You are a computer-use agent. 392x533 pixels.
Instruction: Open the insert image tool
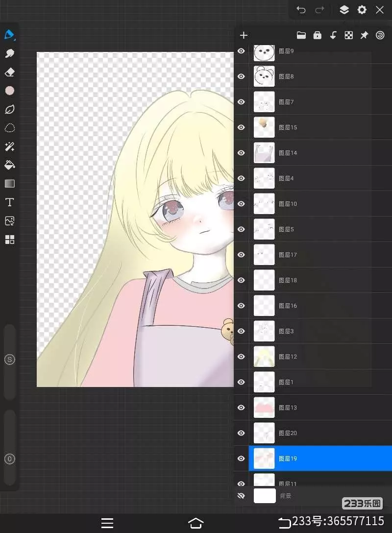coord(9,221)
